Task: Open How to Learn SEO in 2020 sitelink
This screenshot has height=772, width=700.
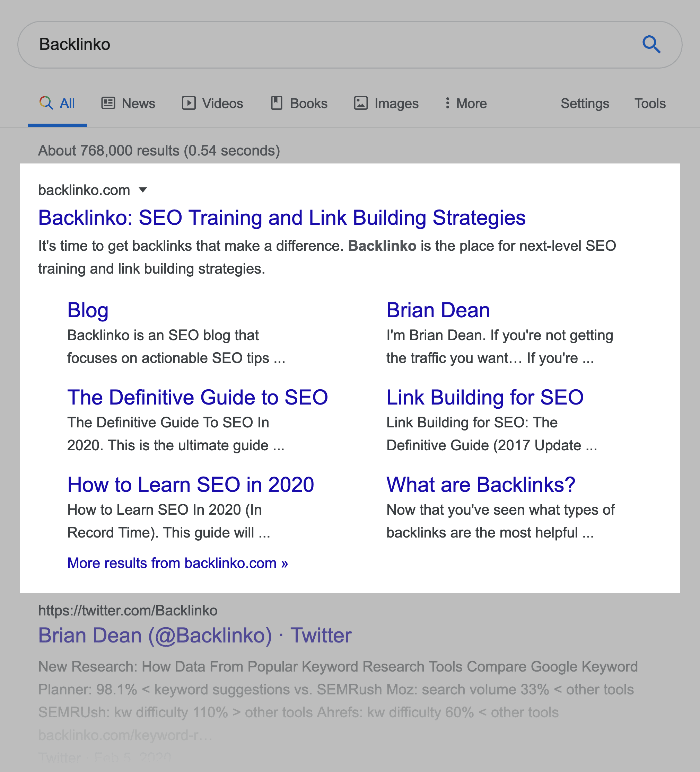Action: click(191, 485)
